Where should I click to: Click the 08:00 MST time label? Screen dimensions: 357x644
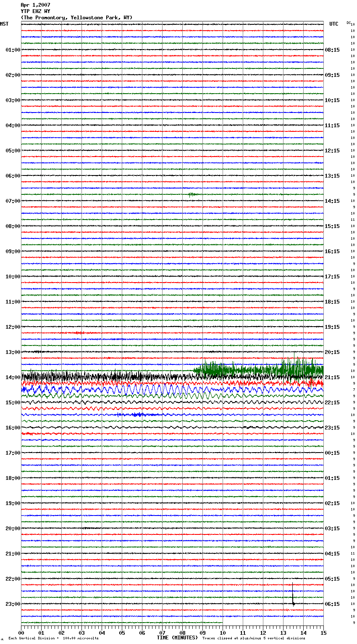click(13, 226)
